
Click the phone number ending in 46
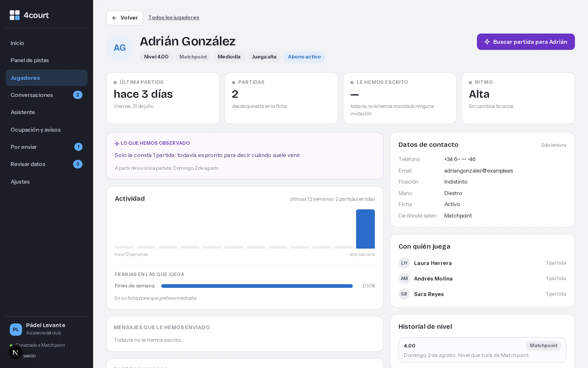click(x=460, y=159)
